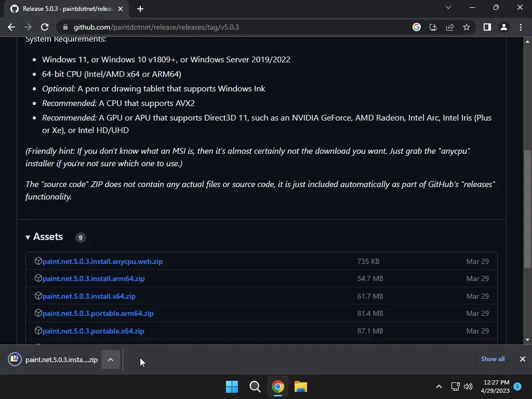The width and height of the screenshot is (532, 399).
Task: Go forward with the browser forward arrow
Action: tap(28, 27)
